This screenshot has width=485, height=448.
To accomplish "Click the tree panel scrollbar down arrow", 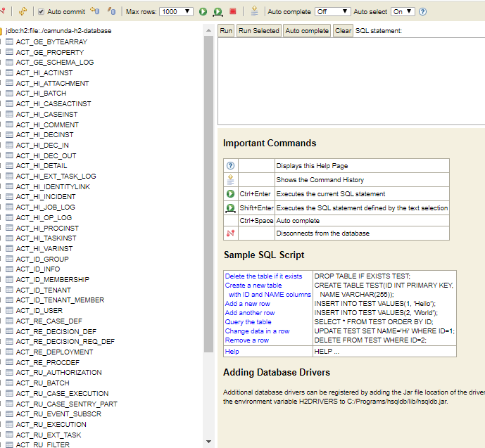I will click(208, 442).
